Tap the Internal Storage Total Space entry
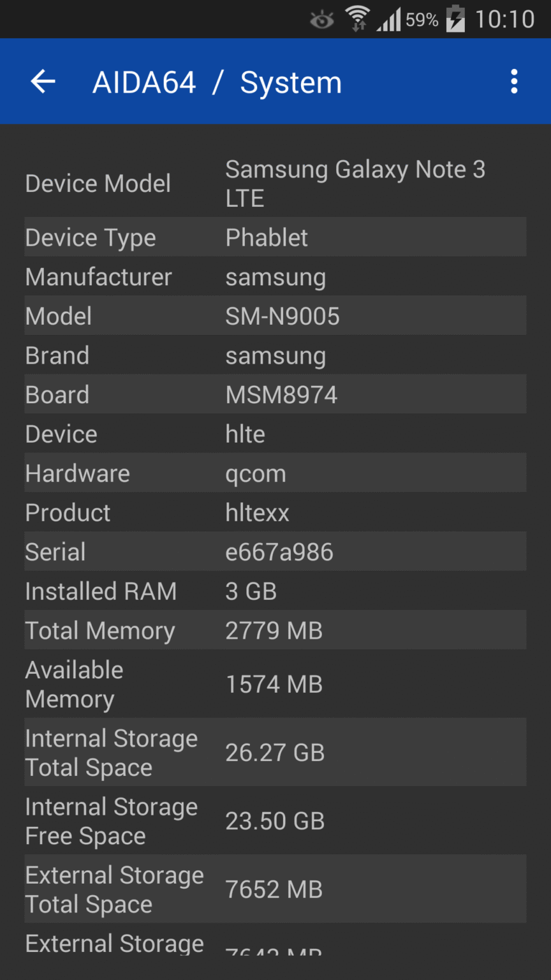This screenshot has width=551, height=980. pos(274,752)
